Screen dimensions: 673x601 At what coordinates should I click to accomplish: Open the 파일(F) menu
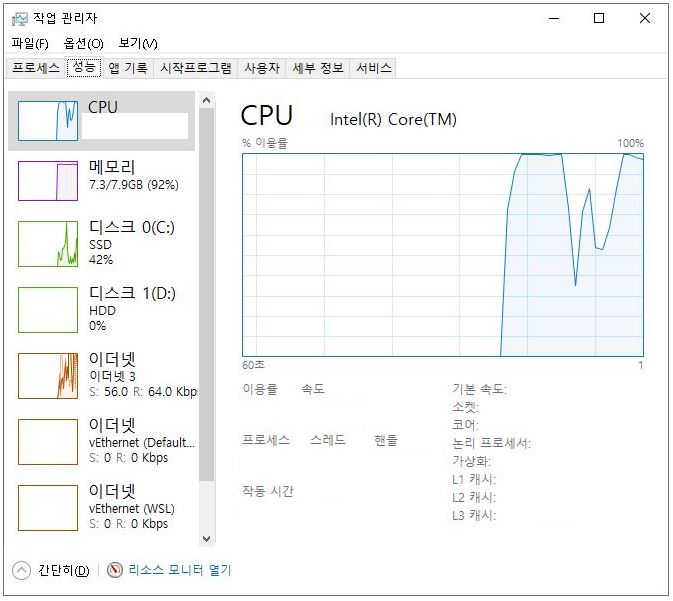click(30, 43)
